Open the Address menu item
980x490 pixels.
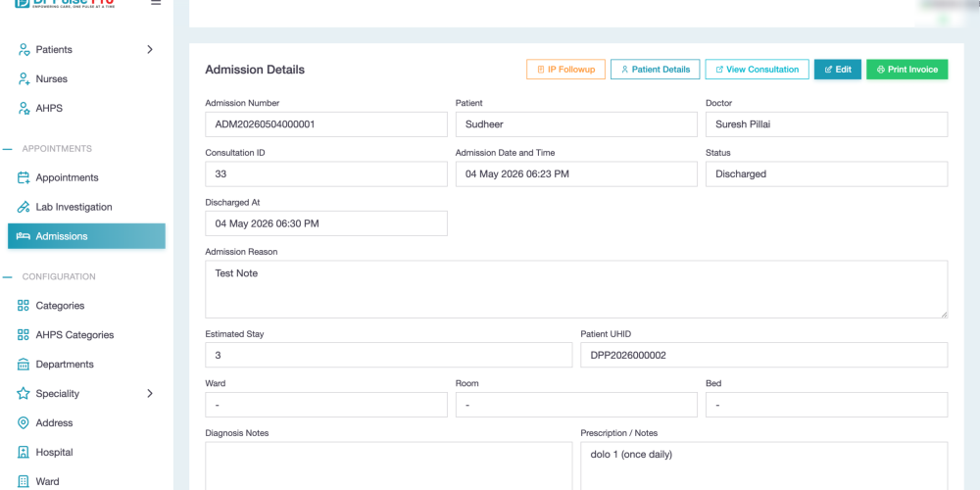(x=86, y=423)
